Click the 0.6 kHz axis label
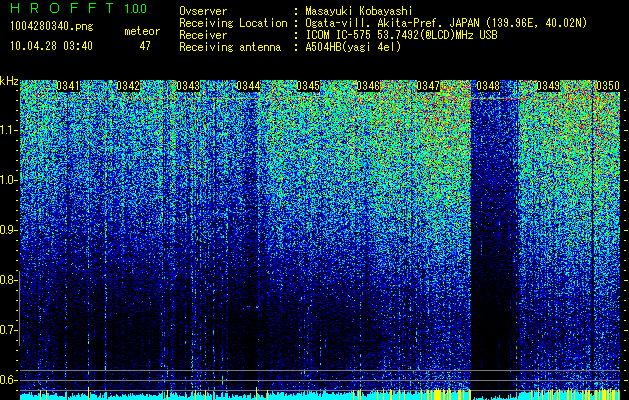The height and width of the screenshot is (400, 629). (9, 380)
